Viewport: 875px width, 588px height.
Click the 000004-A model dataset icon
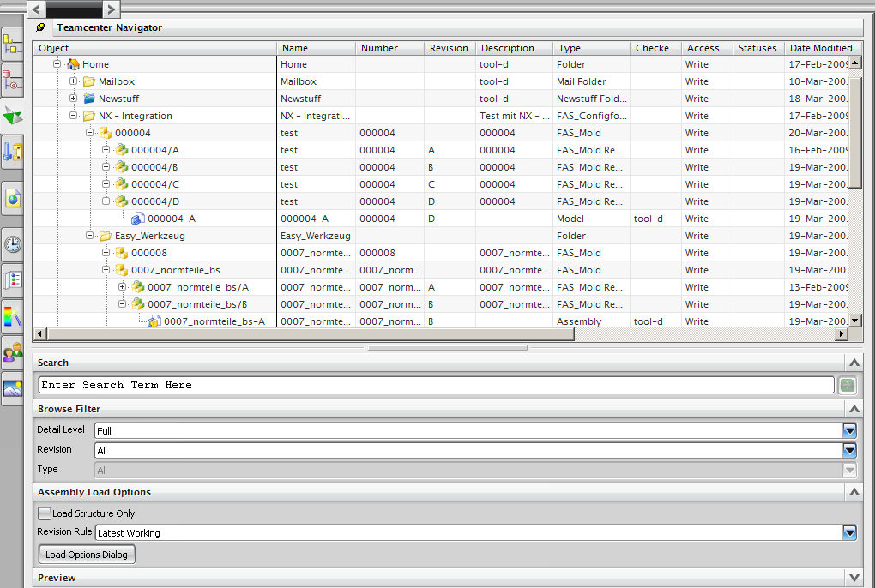click(138, 219)
